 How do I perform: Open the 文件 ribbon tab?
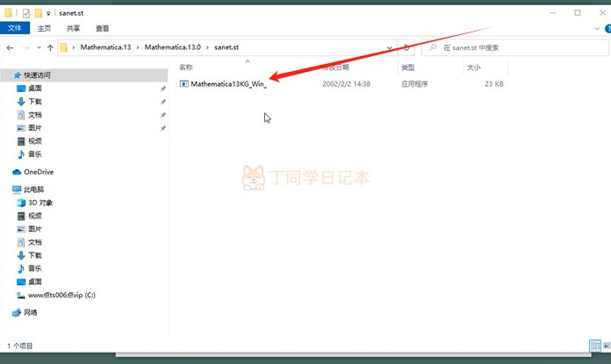pos(15,28)
